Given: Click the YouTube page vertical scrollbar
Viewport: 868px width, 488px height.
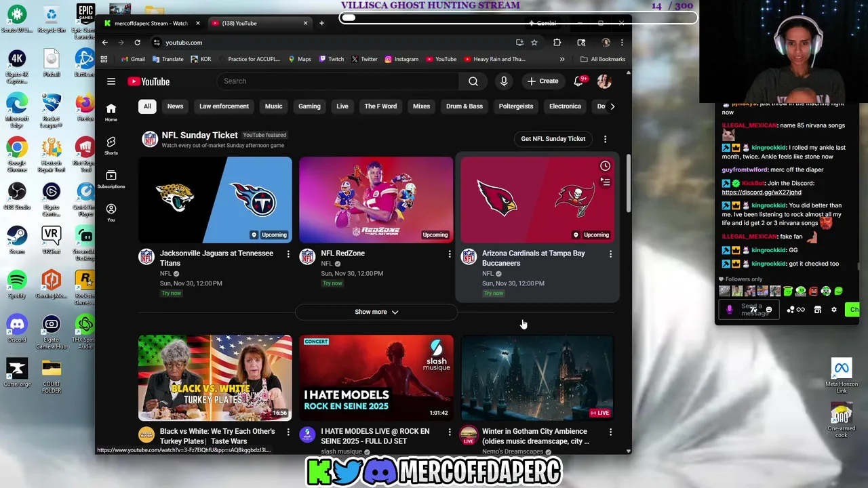Looking at the screenshot, I should click(x=628, y=183).
